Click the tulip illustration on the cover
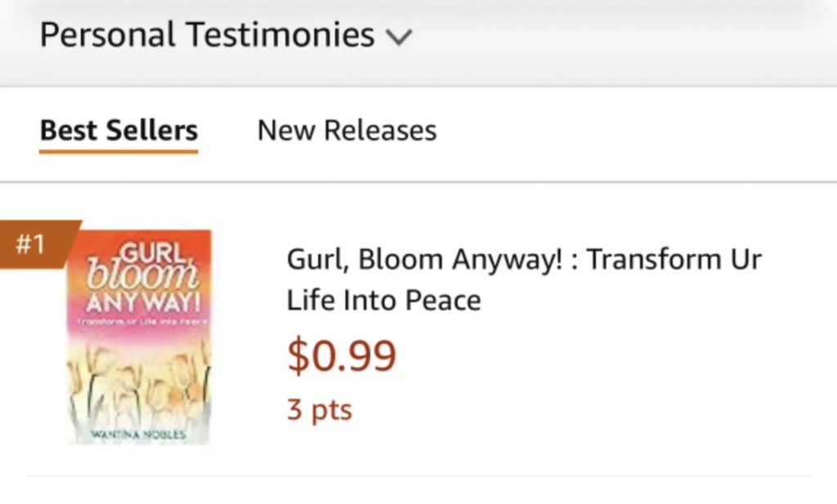This screenshot has width=837, height=504. [x=139, y=380]
